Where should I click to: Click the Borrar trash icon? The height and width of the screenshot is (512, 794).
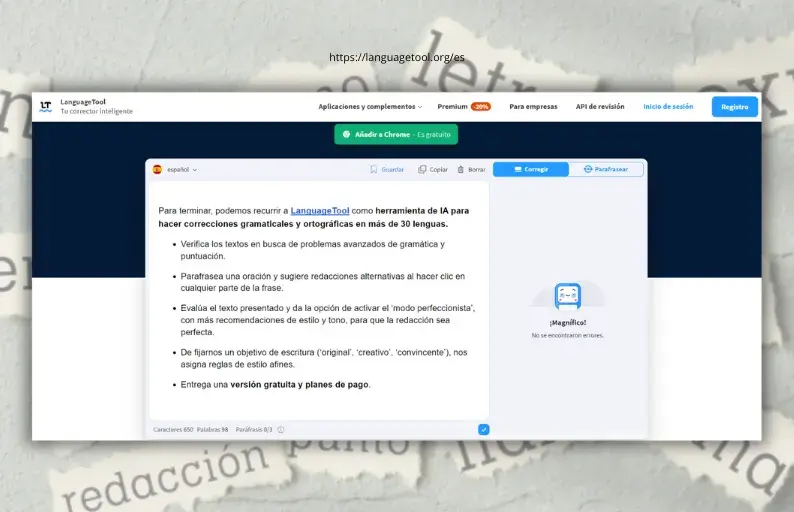tap(461, 170)
